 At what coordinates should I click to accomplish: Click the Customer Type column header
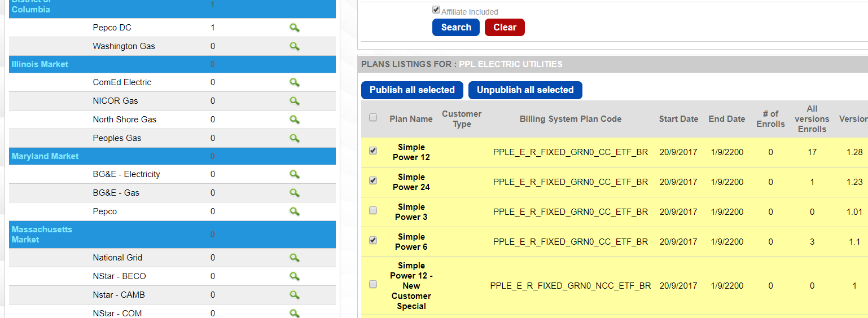click(x=462, y=119)
